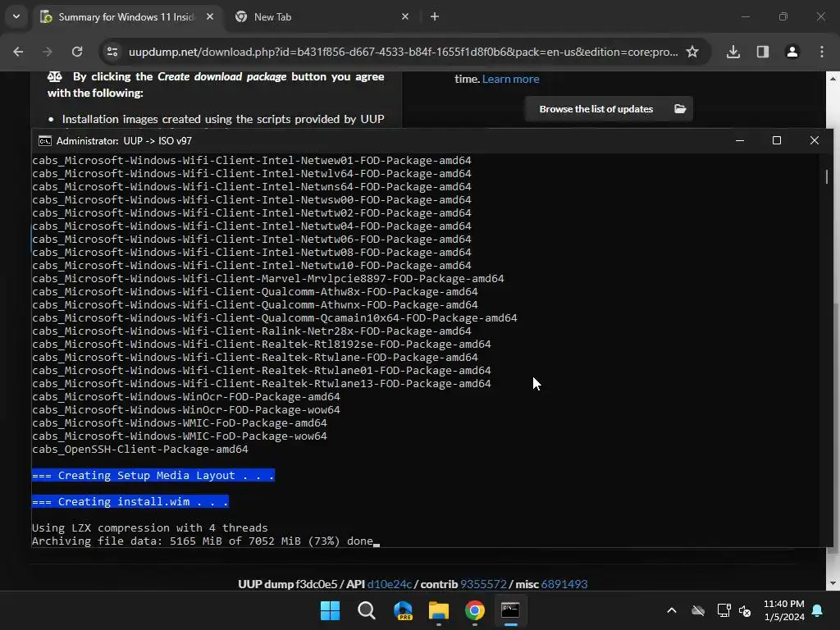Close the UUP -> ISO console window
Image resolution: width=840 pixels, height=630 pixels.
[x=815, y=140]
